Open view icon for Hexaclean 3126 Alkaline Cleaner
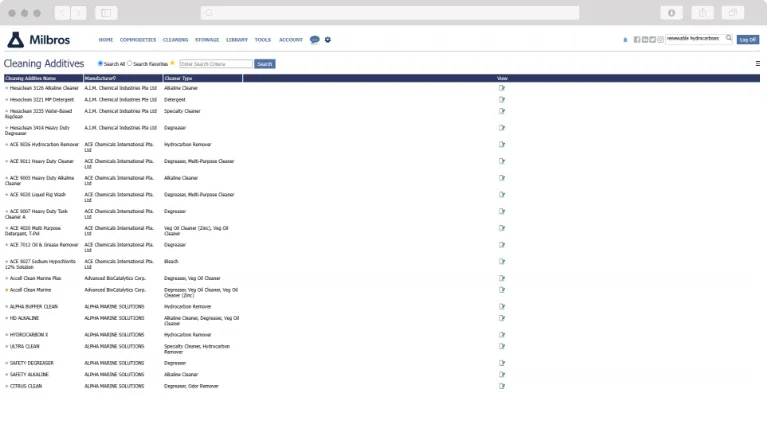Viewport: 767px width, 421px height. tap(502, 88)
